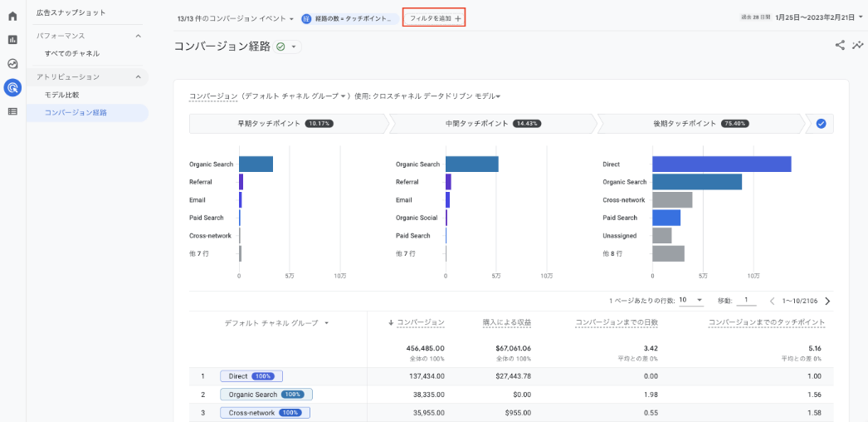Open the 13/13 件のコンバージョン イベント dropdown
This screenshot has height=422, width=868.
pos(236,18)
